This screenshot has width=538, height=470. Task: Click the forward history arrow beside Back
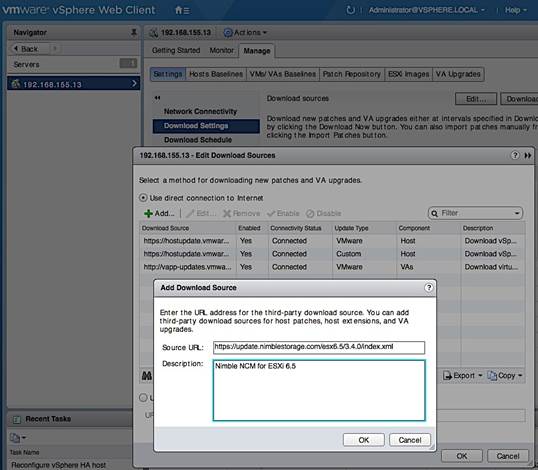55,49
